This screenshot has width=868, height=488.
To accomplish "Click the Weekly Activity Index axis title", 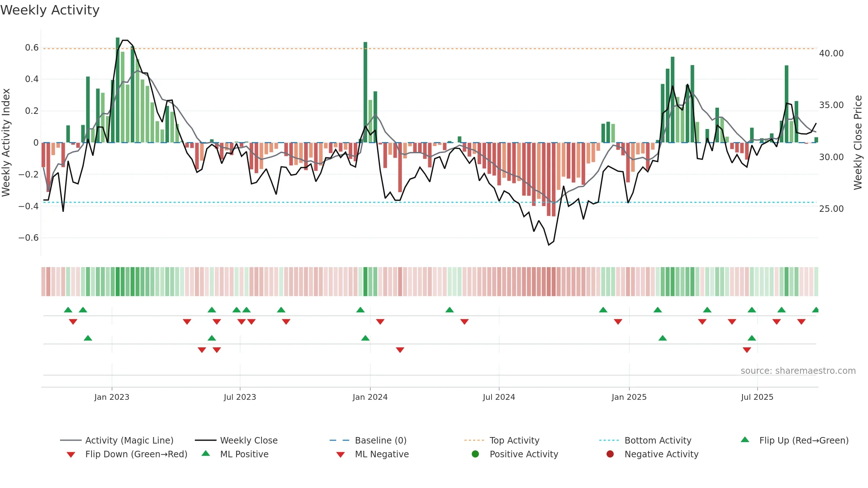I will pos(6,142).
